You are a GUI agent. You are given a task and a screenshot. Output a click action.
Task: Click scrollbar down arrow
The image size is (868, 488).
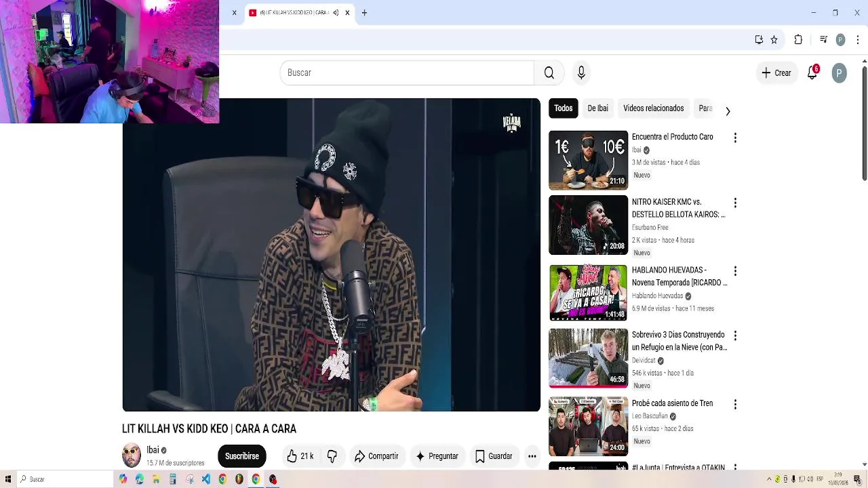pyautogui.click(x=865, y=465)
